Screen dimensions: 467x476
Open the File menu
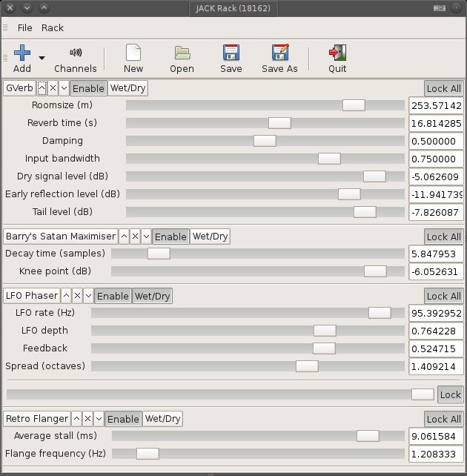(x=25, y=27)
